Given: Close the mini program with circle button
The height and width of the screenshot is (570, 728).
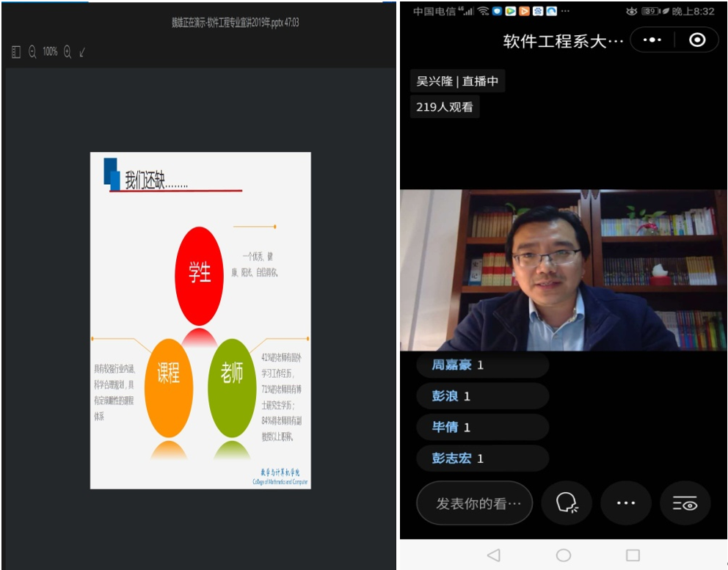Looking at the screenshot, I should tap(697, 40).
